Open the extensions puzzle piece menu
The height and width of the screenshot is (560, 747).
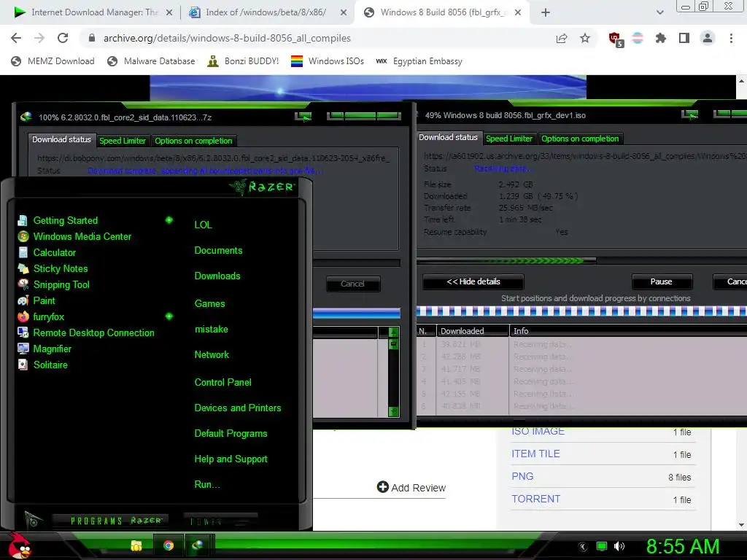click(661, 38)
